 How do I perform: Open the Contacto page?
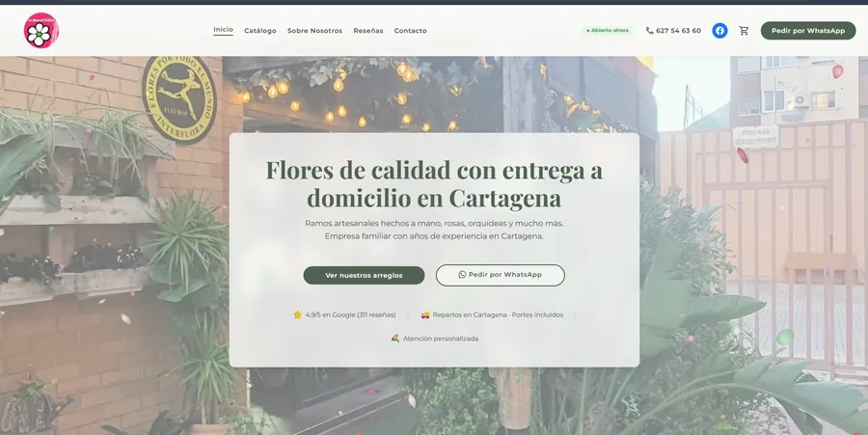(410, 31)
